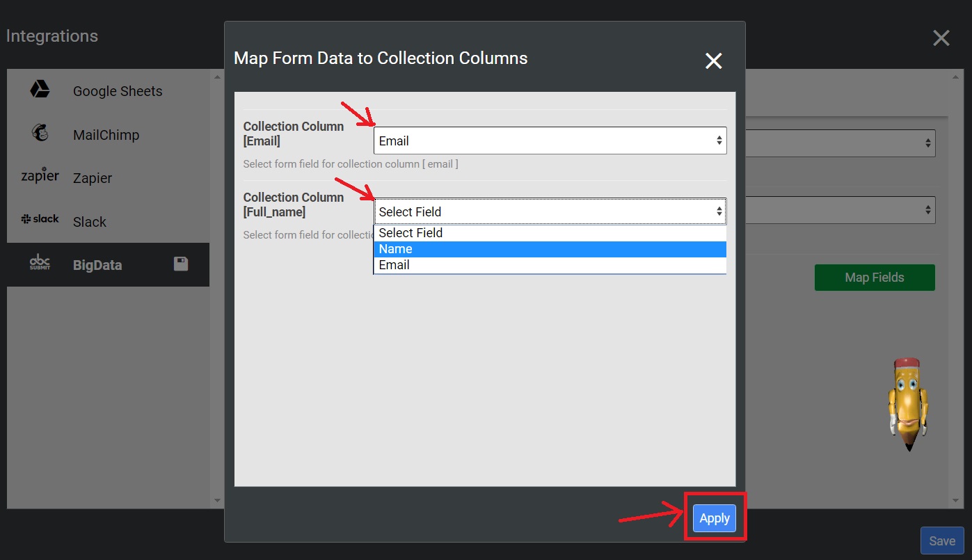Click the green Map Fields button
This screenshot has height=560, width=972.
pyautogui.click(x=874, y=278)
